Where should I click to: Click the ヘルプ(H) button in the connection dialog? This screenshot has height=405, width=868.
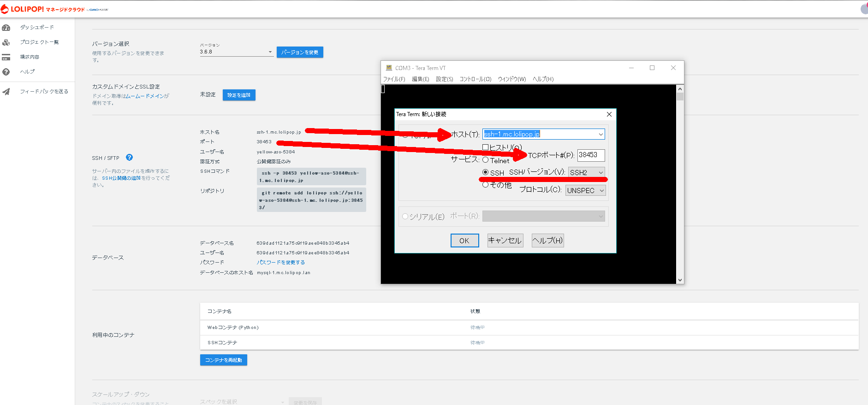547,241
